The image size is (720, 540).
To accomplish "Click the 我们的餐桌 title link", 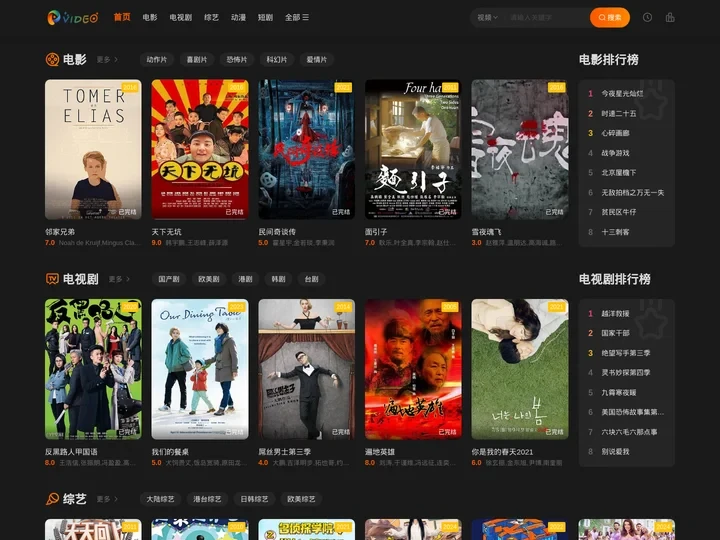I will 170,452.
